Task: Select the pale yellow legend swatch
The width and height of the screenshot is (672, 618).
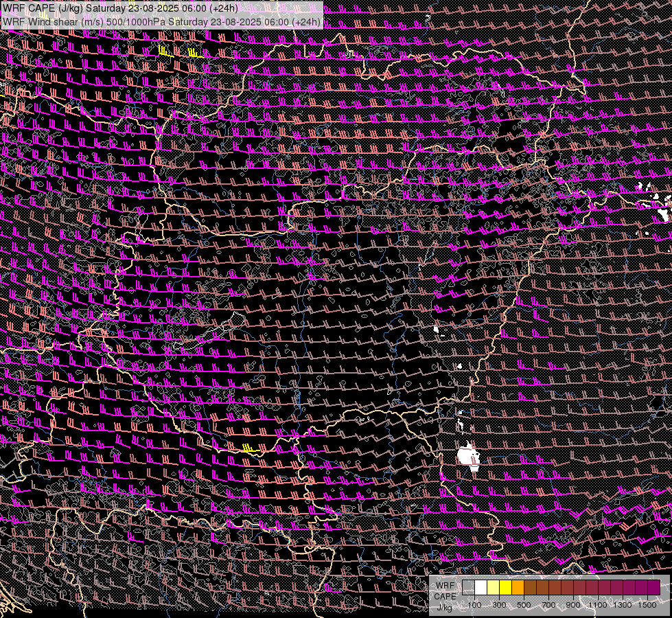Action: pos(494,587)
